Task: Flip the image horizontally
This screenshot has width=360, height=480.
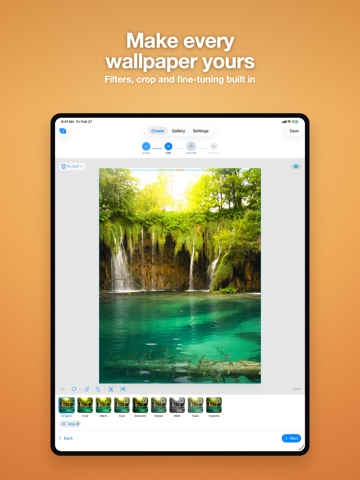Action: pyautogui.click(x=123, y=389)
